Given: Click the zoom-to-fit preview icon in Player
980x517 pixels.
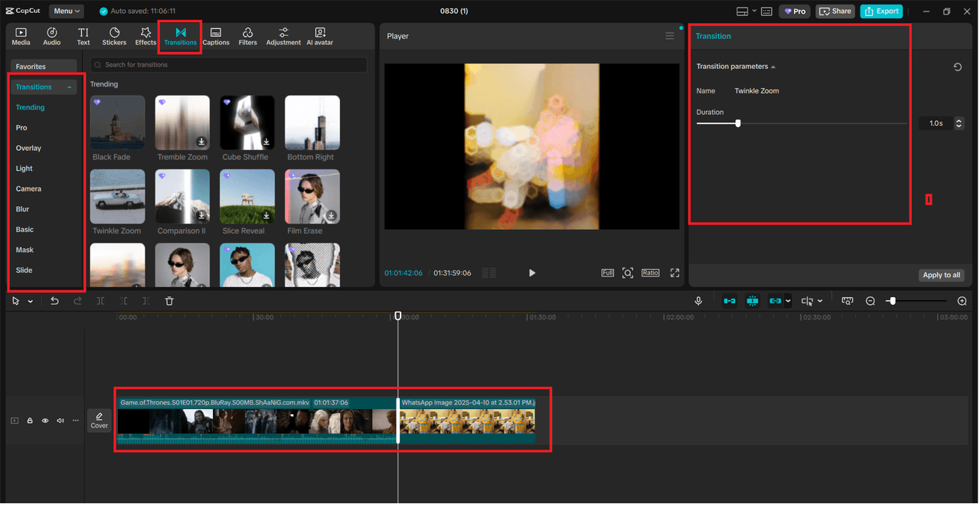Looking at the screenshot, I should tap(628, 273).
